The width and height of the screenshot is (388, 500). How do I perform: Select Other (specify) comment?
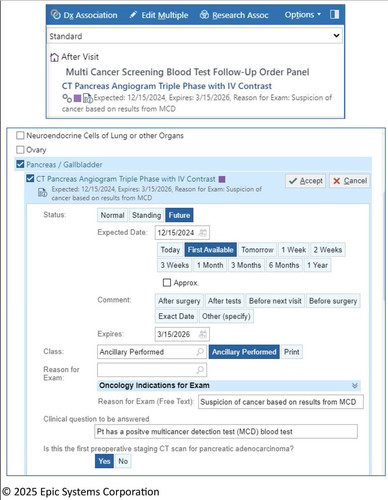pyautogui.click(x=226, y=316)
